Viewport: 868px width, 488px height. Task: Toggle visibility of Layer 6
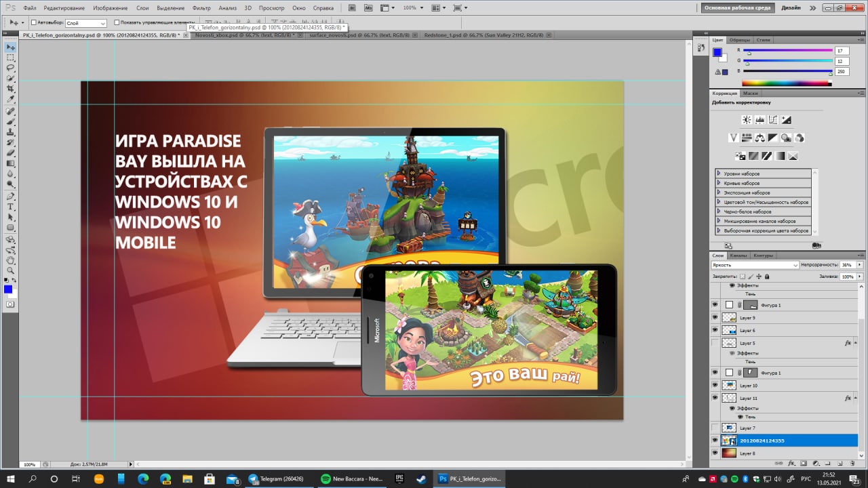(x=715, y=330)
